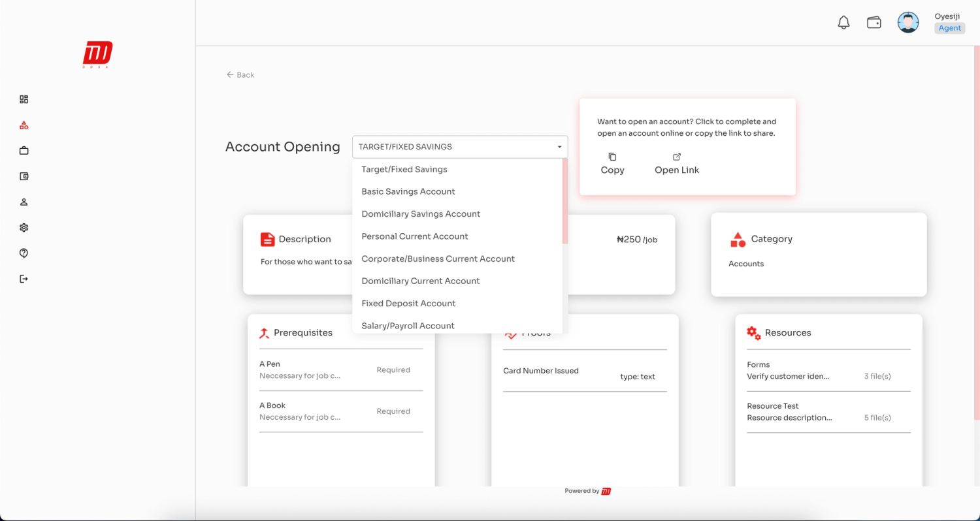
Task: Click the dropdown list scrollbar
Action: pyautogui.click(x=565, y=201)
